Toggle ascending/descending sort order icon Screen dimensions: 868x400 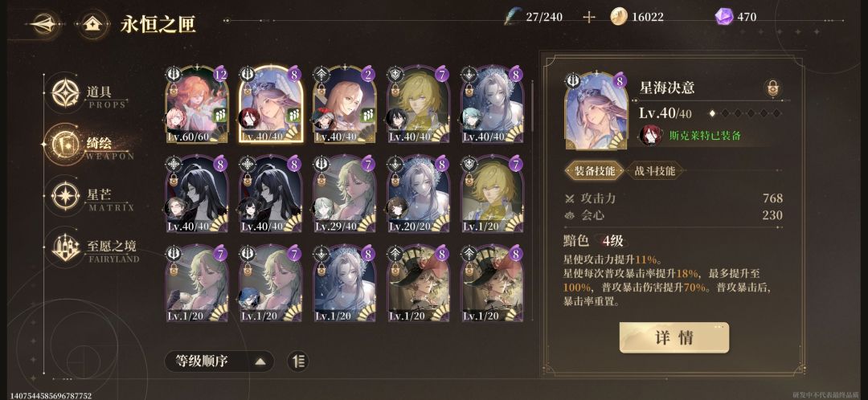(x=298, y=361)
